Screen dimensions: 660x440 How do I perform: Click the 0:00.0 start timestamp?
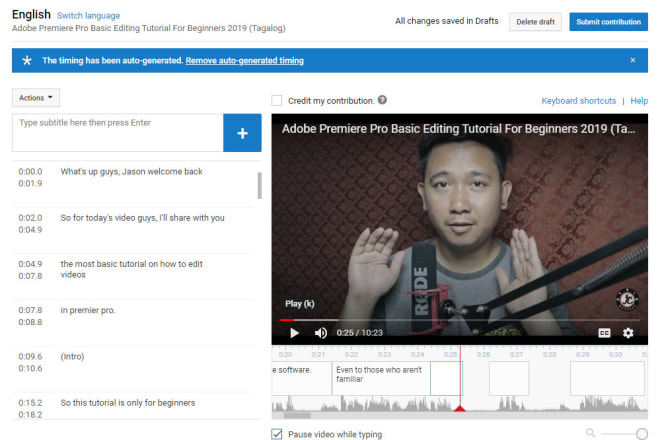coord(30,171)
